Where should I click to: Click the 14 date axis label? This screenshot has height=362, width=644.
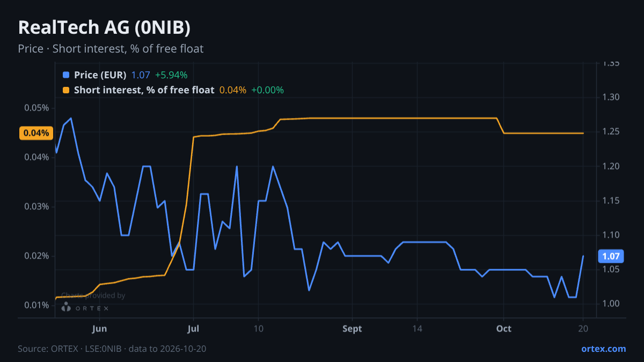[x=418, y=329]
